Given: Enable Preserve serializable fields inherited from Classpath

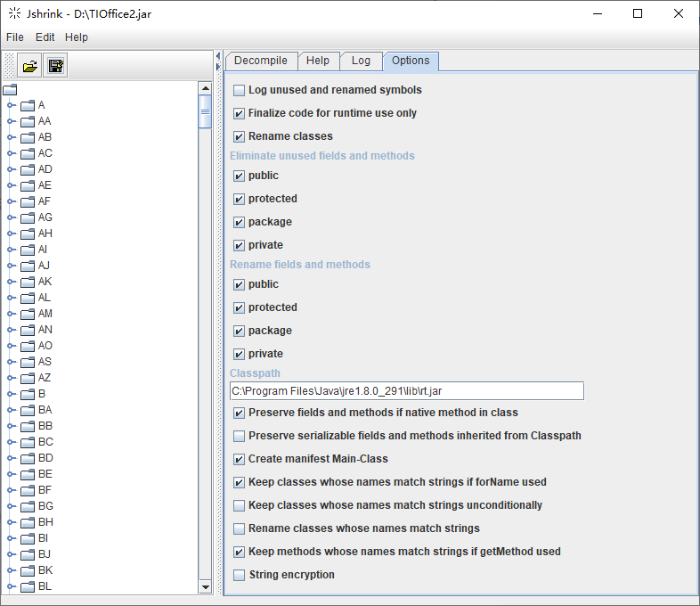Looking at the screenshot, I should [239, 437].
